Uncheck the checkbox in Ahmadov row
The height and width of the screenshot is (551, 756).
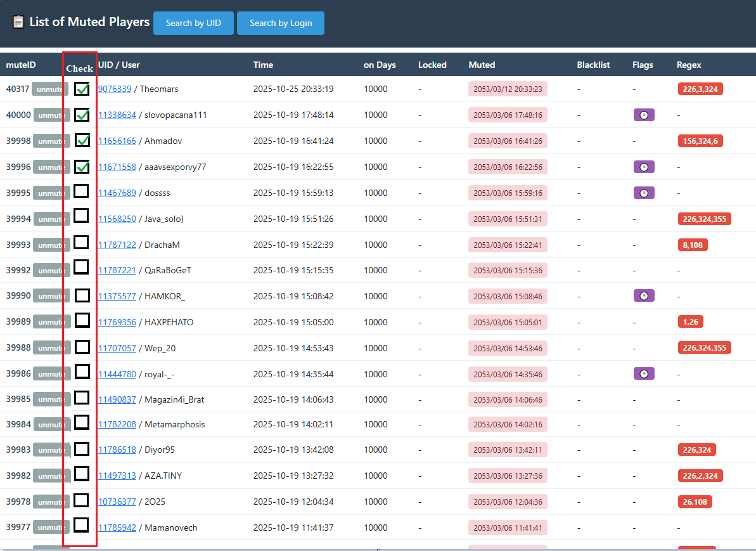(x=82, y=140)
